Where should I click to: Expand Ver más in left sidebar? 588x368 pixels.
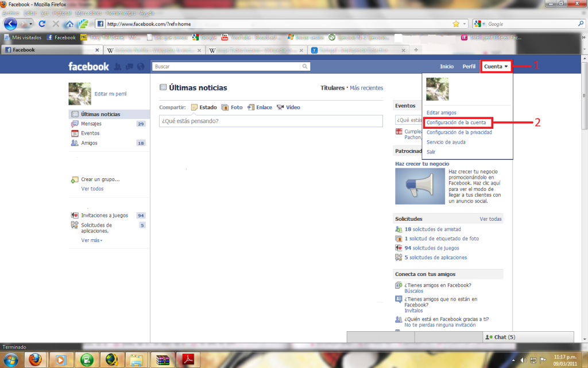[x=92, y=240]
